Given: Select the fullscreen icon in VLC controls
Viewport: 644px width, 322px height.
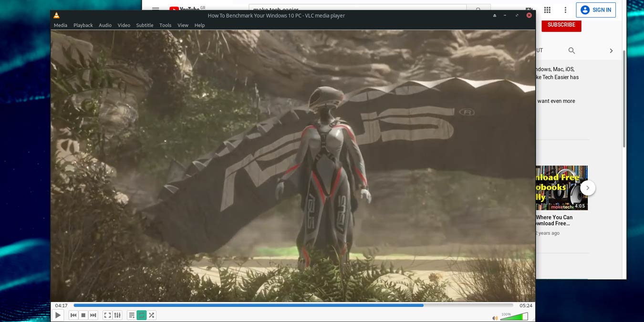Looking at the screenshot, I should (107, 315).
